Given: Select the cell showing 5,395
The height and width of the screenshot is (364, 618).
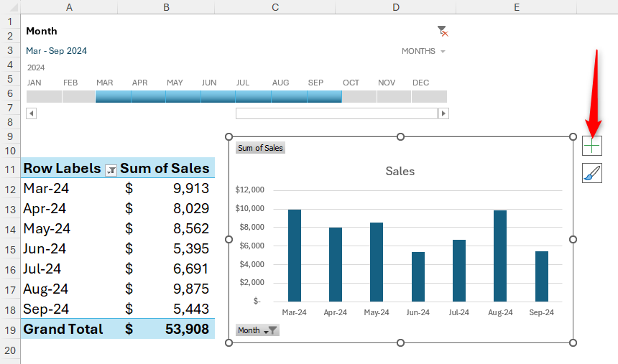Looking at the screenshot, I should click(x=166, y=248).
